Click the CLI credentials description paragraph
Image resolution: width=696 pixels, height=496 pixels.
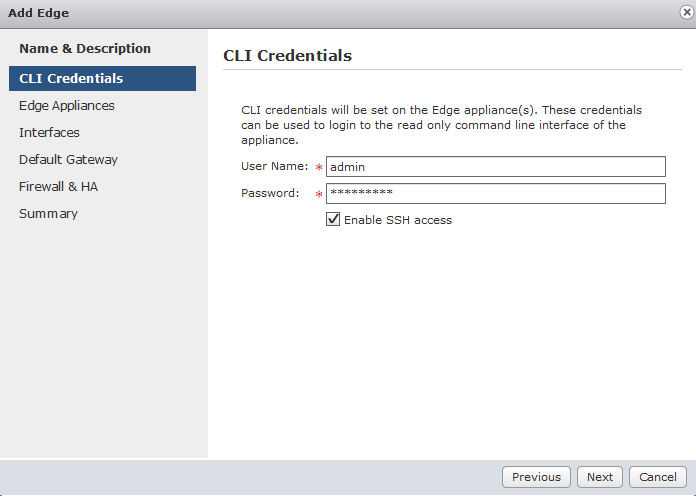click(440, 124)
